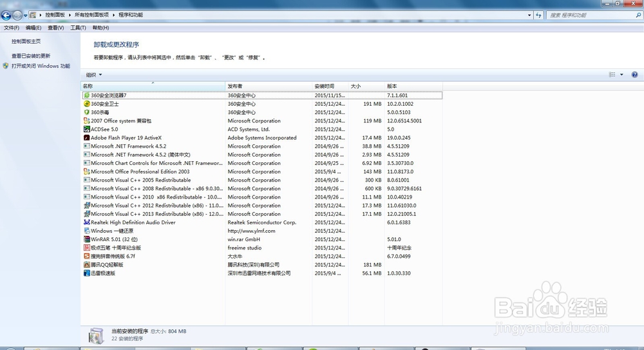Viewport: 644px width, 350px height.
Task: Sort by the 名称 column header
Action: (153, 86)
